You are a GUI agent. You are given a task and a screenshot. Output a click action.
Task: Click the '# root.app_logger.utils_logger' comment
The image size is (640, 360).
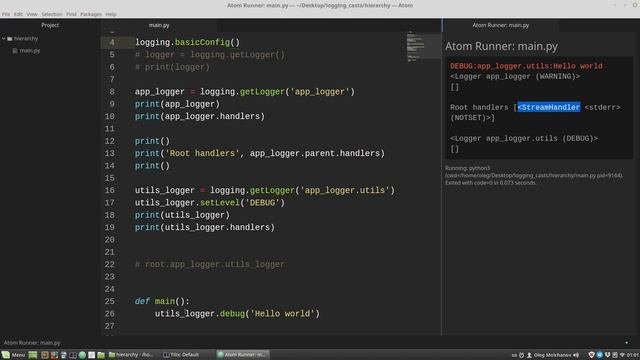(x=209, y=264)
